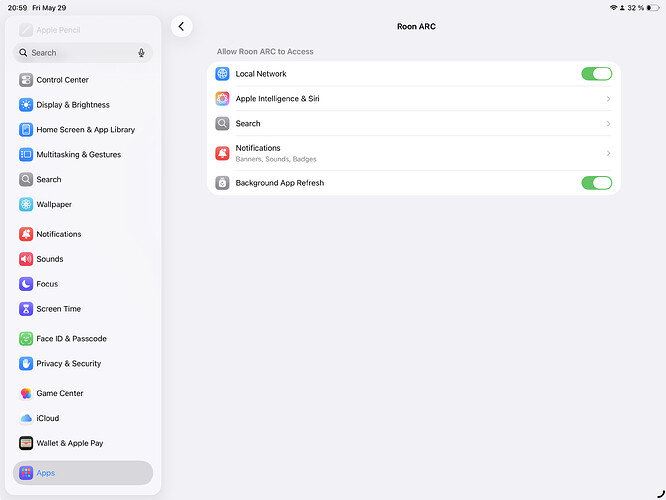Tap the magnifying glass icon in the sidebar search field
The image size is (666, 500).
pos(23,53)
